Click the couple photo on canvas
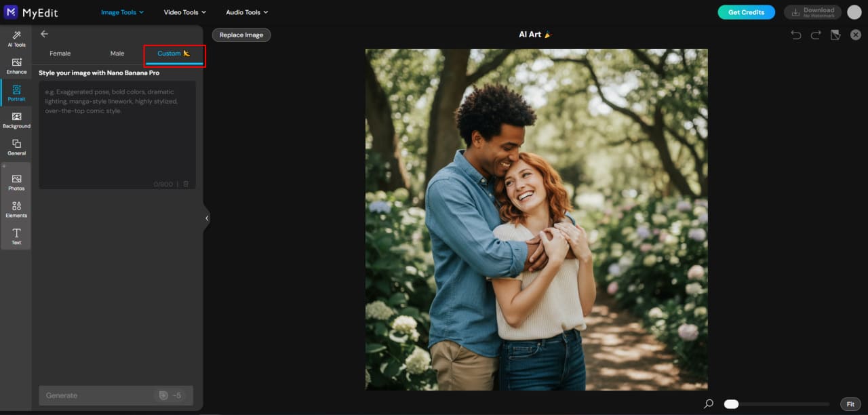This screenshot has height=415, width=868. [536, 219]
